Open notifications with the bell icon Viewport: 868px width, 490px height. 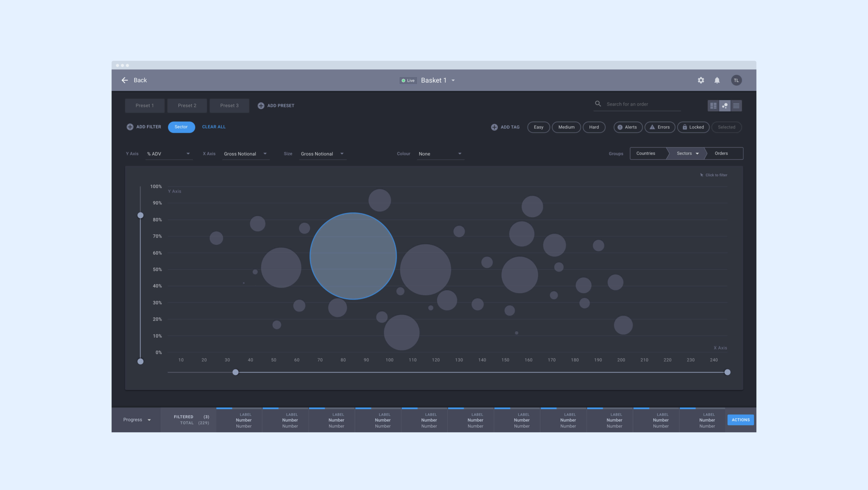pyautogui.click(x=717, y=80)
